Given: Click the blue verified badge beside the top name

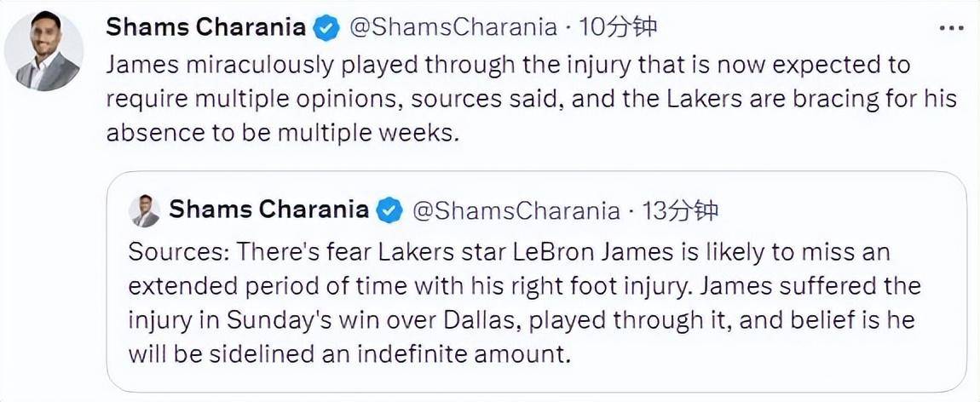Looking at the screenshot, I should (x=326, y=27).
